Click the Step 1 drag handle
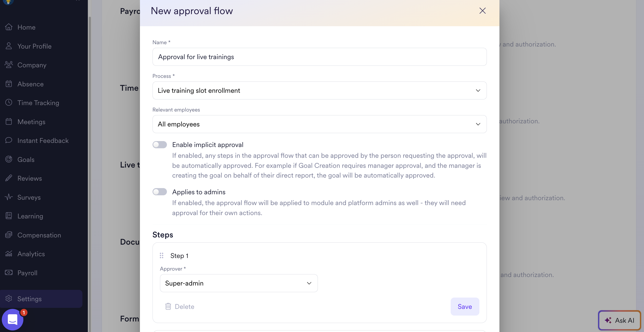Screen dimensions: 644x332 tap(162, 255)
